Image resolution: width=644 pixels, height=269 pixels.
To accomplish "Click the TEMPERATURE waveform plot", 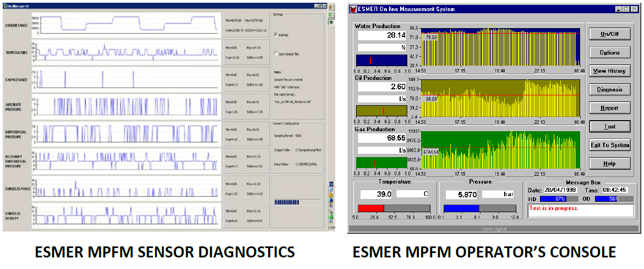I will (127, 51).
